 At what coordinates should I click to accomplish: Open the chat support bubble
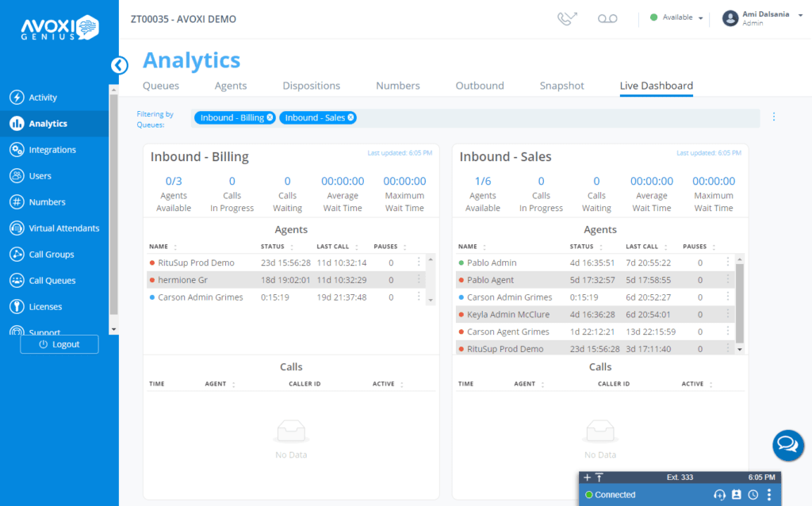coord(787,445)
